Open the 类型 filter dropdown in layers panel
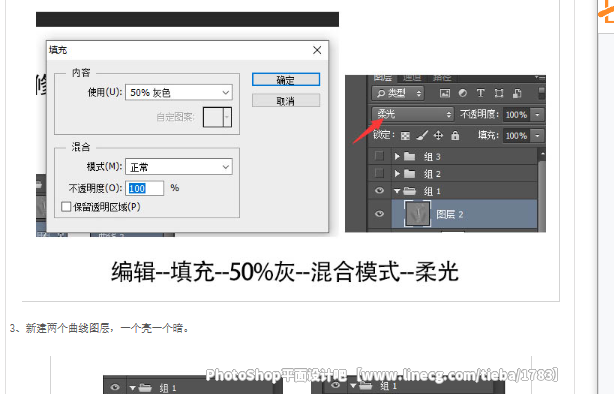 pyautogui.click(x=398, y=93)
